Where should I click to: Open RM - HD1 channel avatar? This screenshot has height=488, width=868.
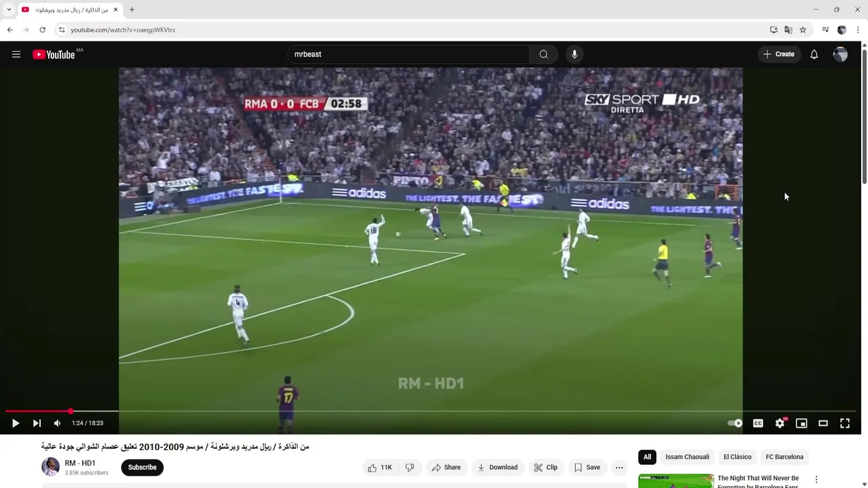[50, 467]
